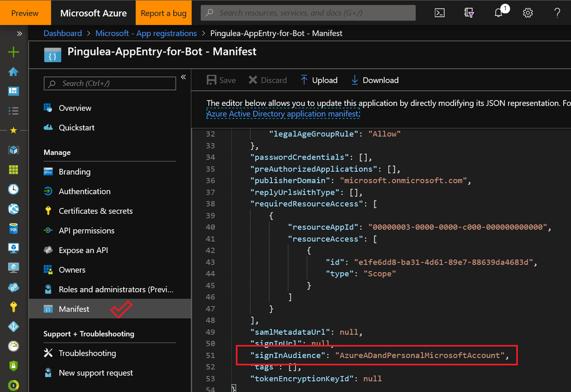Click the help question mark icon

click(557, 13)
